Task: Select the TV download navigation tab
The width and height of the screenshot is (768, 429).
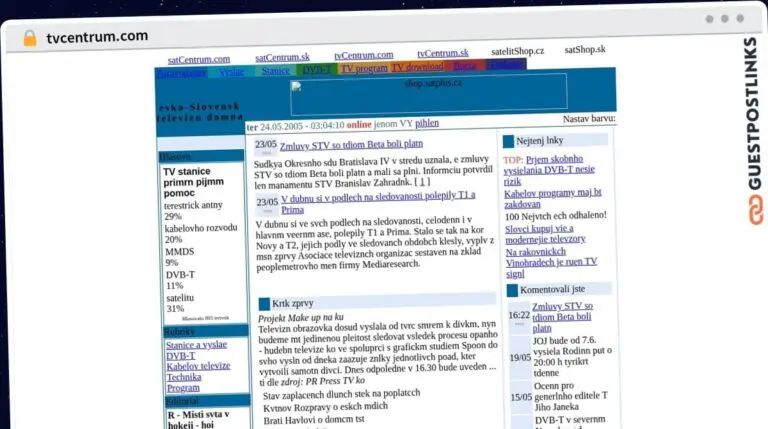Action: coord(419,70)
